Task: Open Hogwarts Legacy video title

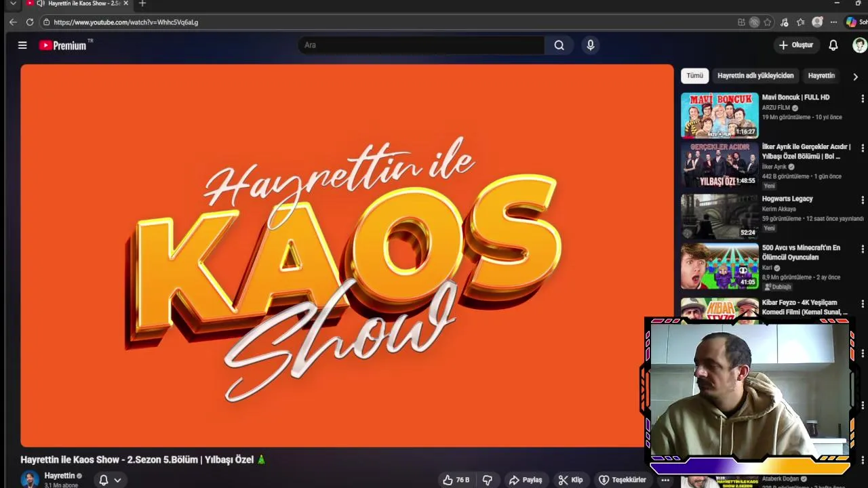Action: click(787, 199)
